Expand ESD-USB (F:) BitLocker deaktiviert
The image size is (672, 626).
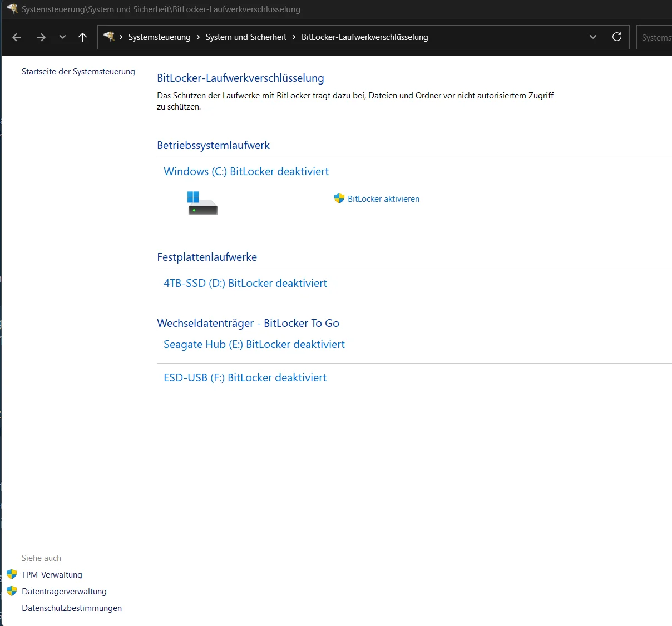245,377
